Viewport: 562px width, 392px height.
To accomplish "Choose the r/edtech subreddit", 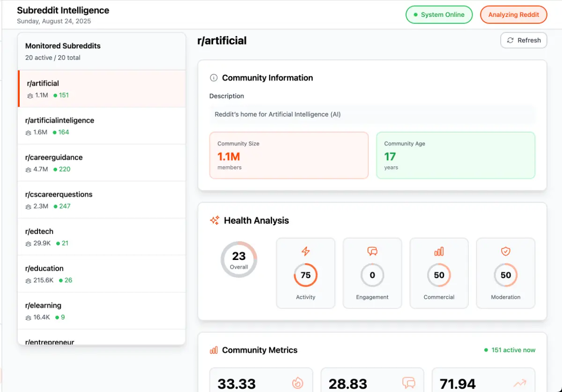I will click(x=102, y=237).
